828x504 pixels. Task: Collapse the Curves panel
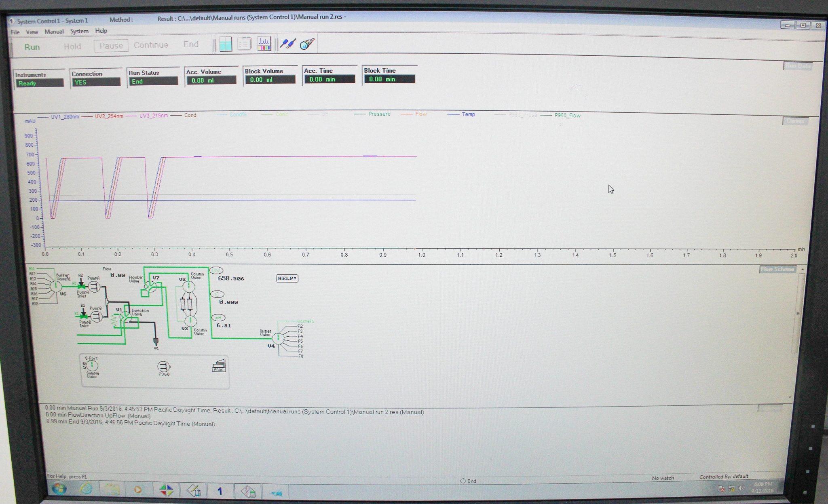tap(795, 121)
